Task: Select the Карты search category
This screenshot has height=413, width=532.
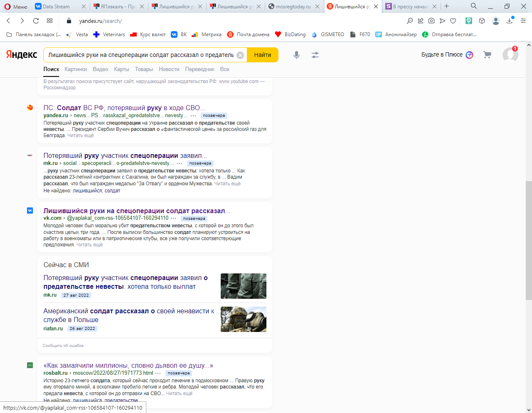Action: click(121, 69)
